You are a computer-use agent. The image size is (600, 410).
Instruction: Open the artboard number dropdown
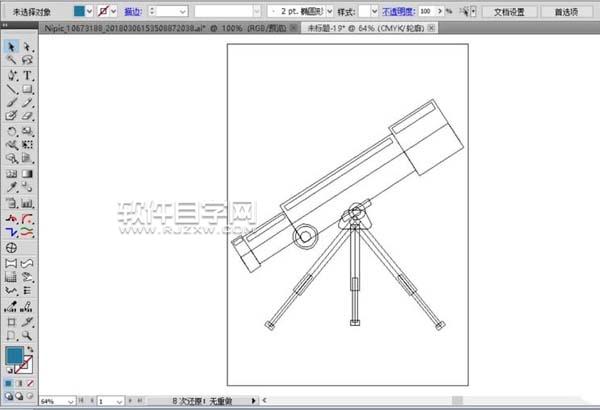[x=119, y=402]
